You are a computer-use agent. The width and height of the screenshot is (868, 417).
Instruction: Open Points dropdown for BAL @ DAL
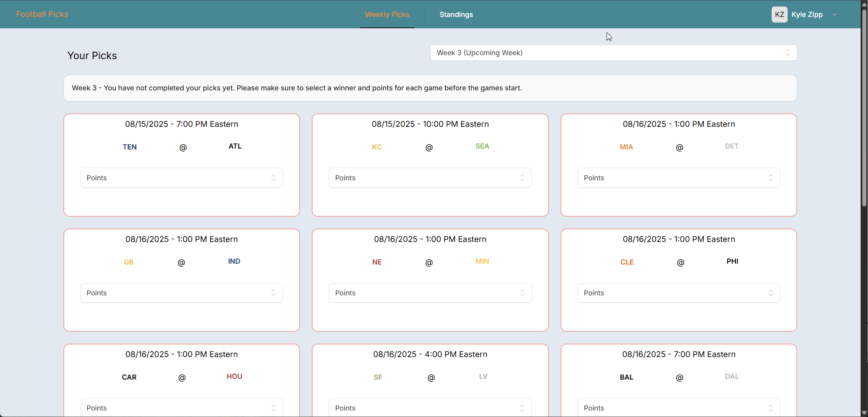coord(679,408)
